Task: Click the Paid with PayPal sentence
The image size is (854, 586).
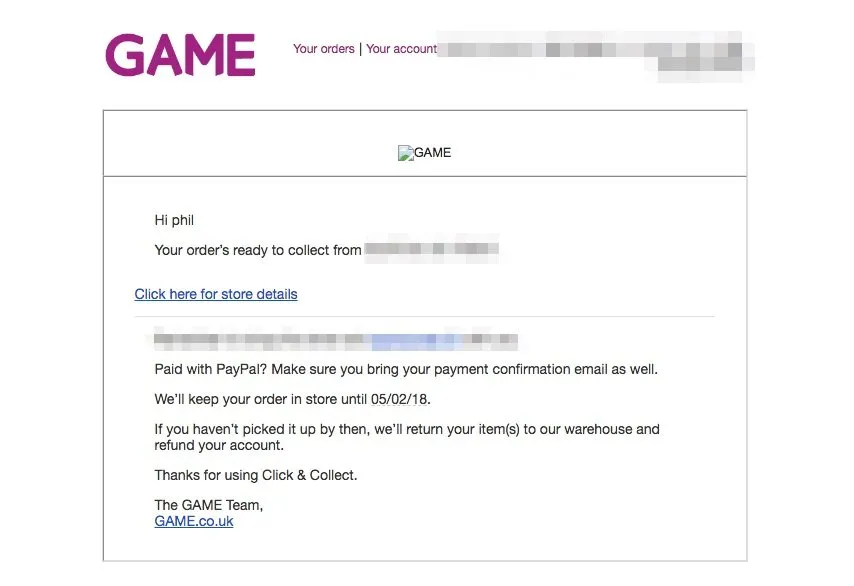Action: tap(406, 369)
